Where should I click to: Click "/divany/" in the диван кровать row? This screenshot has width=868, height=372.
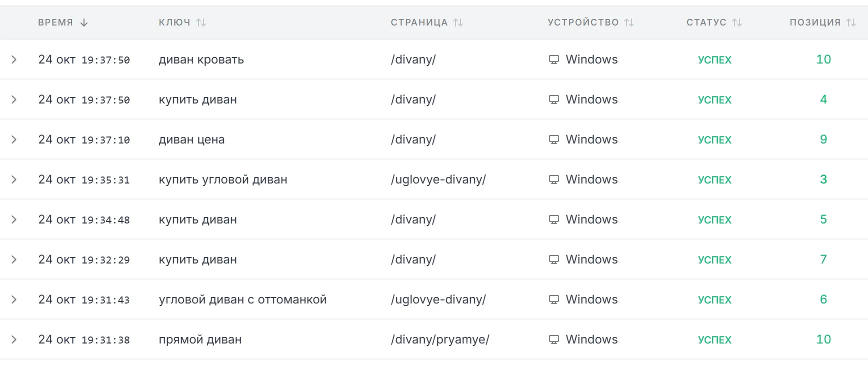pyautogui.click(x=413, y=59)
